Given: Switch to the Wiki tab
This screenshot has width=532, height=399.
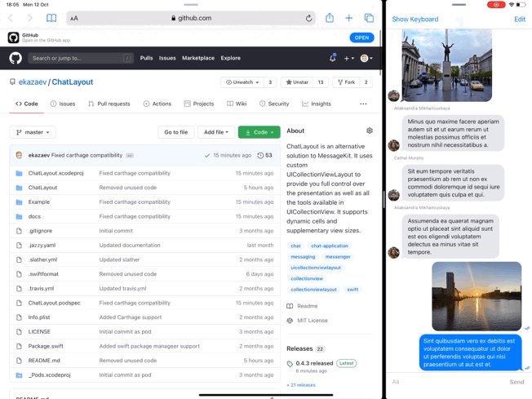Looking at the screenshot, I should 237,104.
